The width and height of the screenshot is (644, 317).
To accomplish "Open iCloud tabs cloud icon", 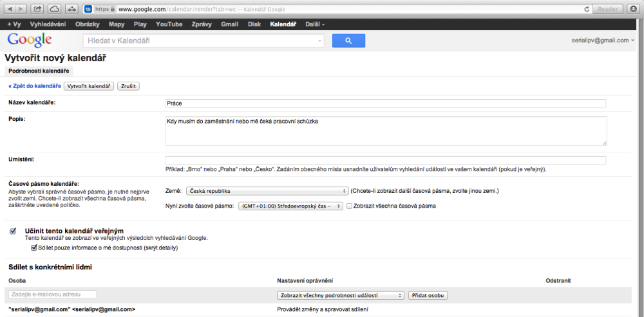I will 54,8.
